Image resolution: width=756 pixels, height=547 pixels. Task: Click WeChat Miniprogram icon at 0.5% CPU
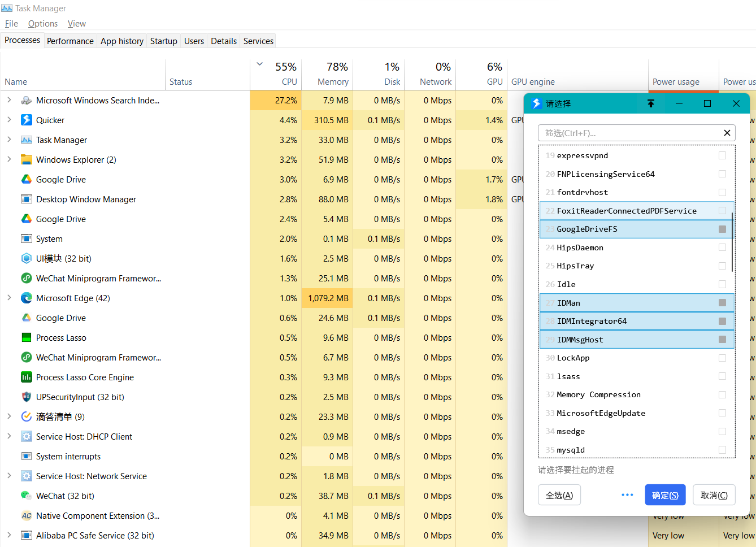[x=27, y=358]
